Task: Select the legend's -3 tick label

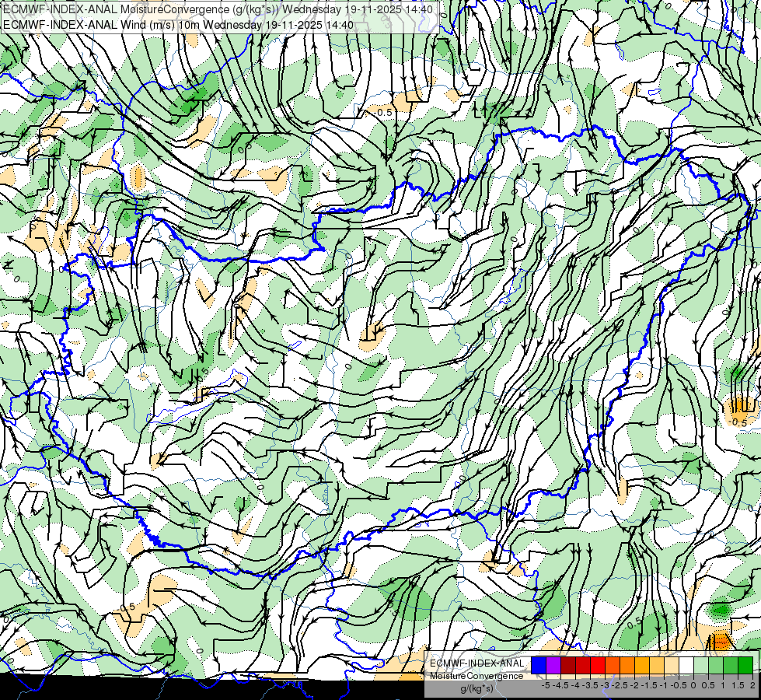Action: coord(605,685)
